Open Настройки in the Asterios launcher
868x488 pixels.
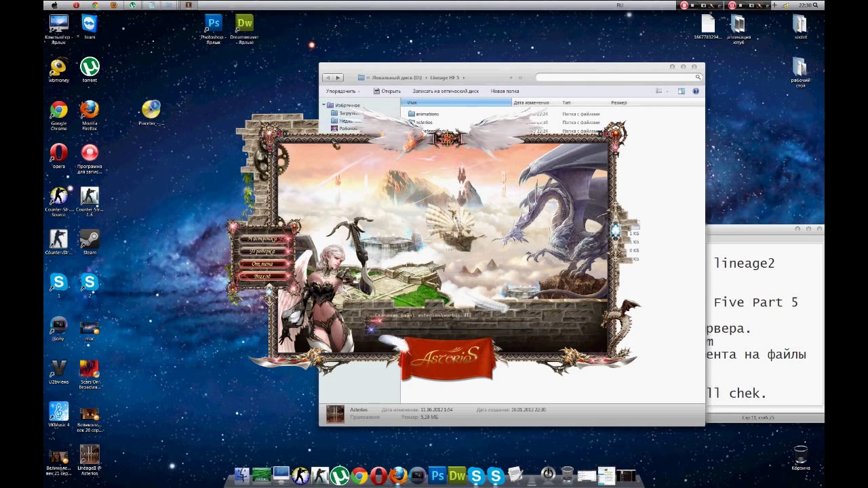click(x=262, y=239)
